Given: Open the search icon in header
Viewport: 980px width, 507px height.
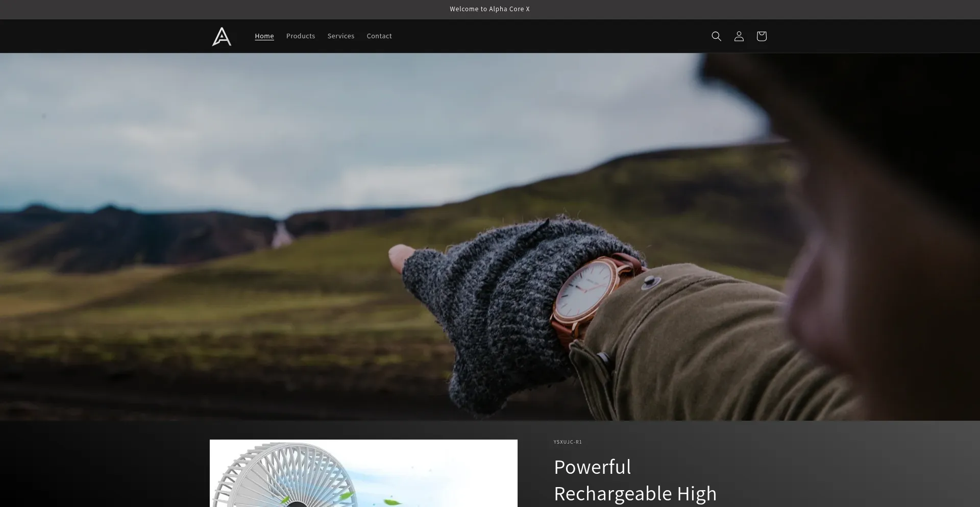Looking at the screenshot, I should pos(716,36).
